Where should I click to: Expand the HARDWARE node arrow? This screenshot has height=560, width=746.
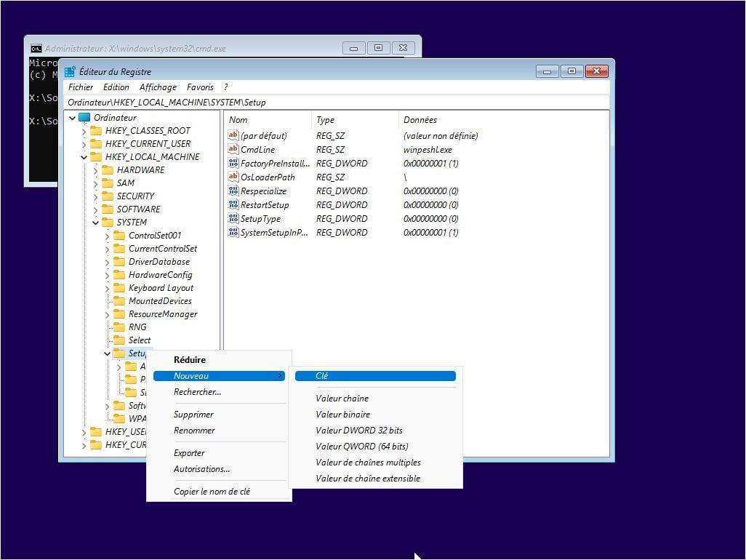96,170
